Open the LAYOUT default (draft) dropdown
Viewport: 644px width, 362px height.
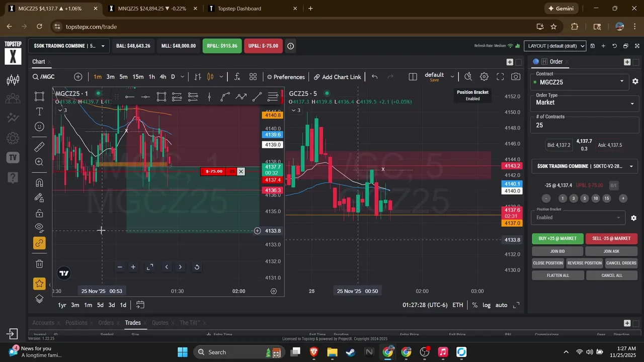[x=555, y=46]
